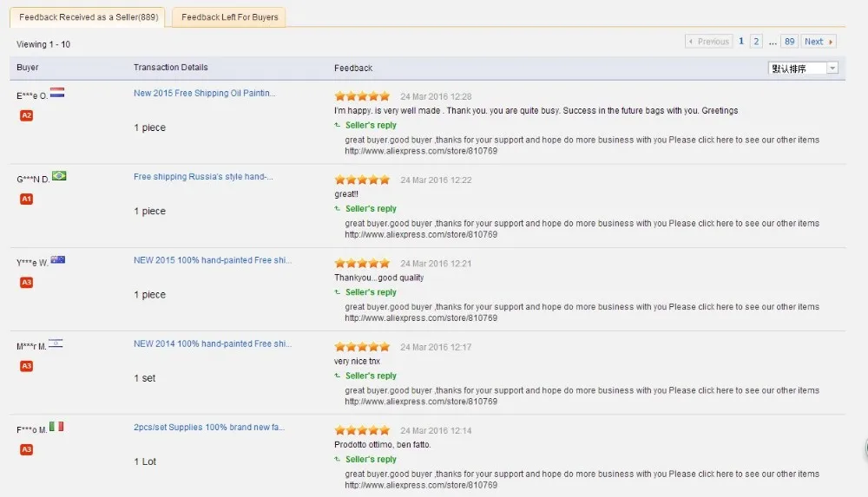The height and width of the screenshot is (497, 868).
Task: Click the A1 badge under G***N D.
Action: click(x=27, y=199)
